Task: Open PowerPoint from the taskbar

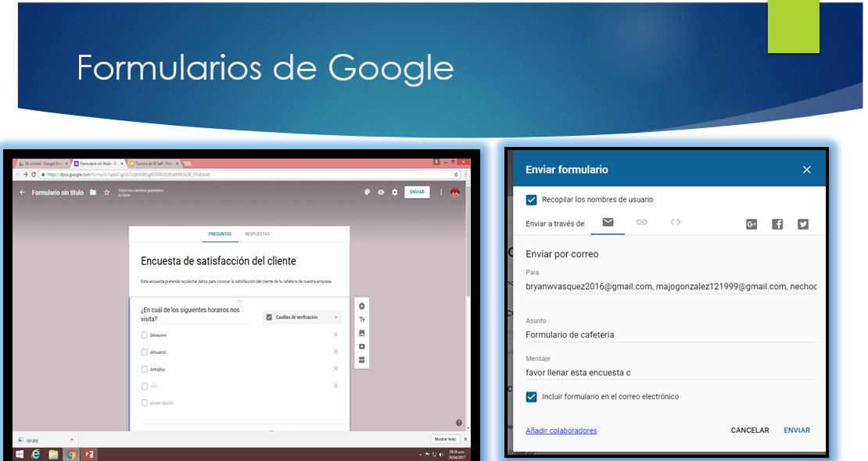Action: pyautogui.click(x=88, y=455)
